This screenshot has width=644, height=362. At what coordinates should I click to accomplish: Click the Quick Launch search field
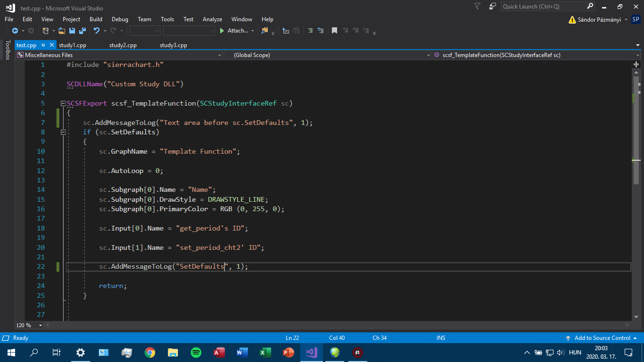pos(543,7)
